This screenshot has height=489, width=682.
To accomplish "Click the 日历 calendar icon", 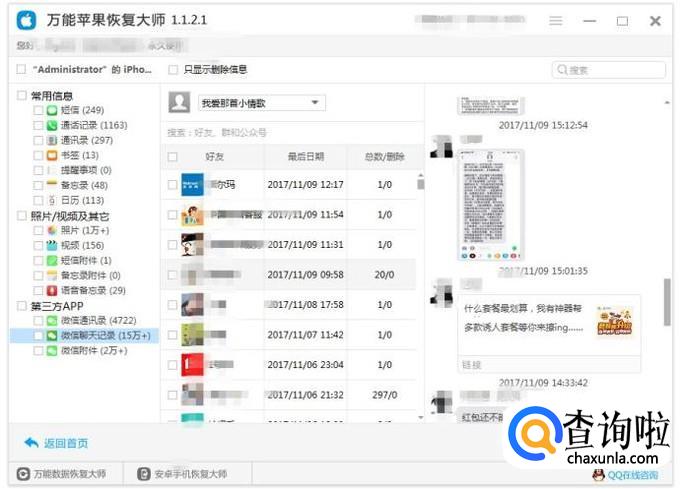I will point(52,200).
